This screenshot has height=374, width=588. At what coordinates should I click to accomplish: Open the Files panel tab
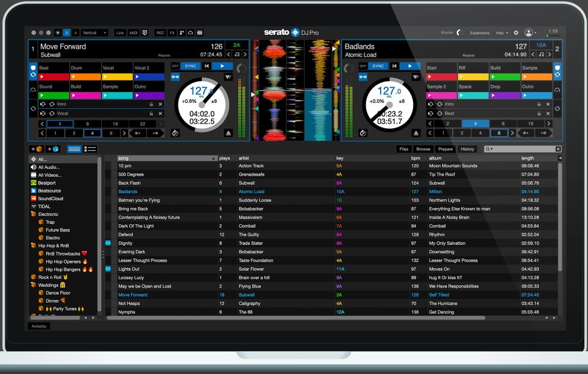(x=403, y=149)
